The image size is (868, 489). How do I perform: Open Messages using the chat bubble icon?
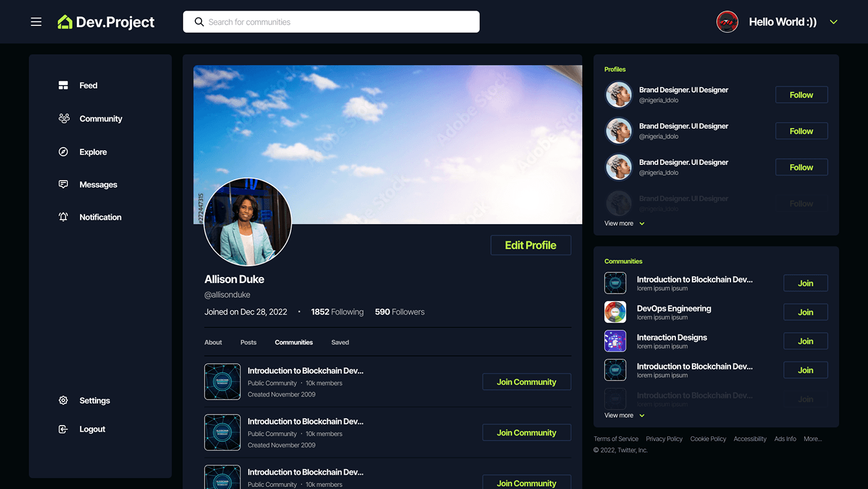click(63, 184)
